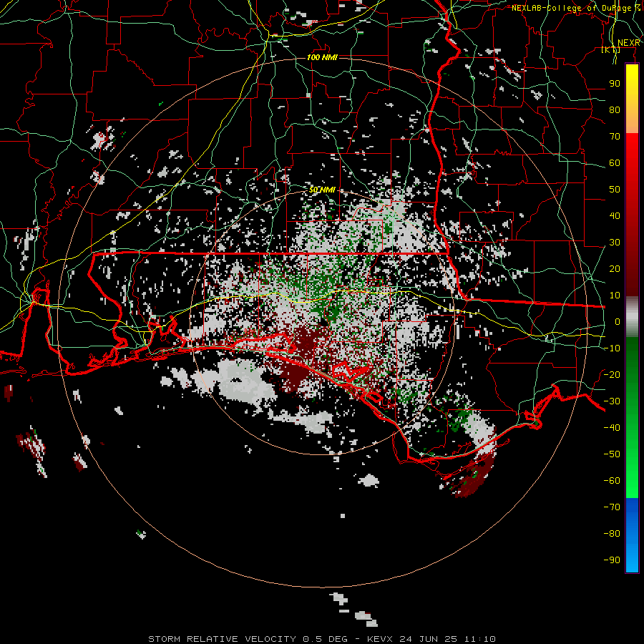The image size is (644, 644).
Task: Click the 40 value on velocity scale
Action: tap(615, 216)
